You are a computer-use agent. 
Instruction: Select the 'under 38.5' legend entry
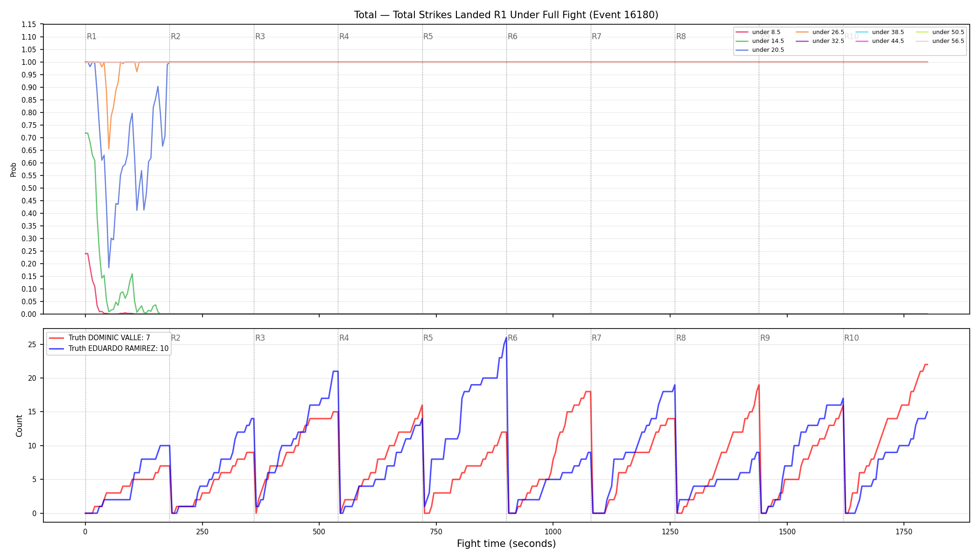point(880,32)
